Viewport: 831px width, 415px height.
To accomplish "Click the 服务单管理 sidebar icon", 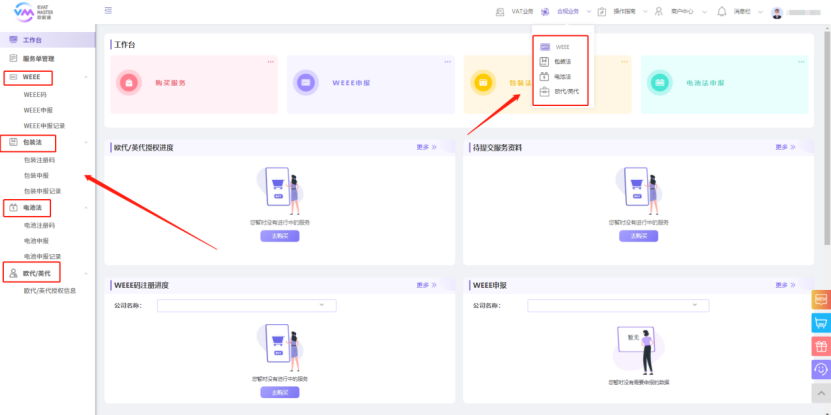I will pyautogui.click(x=13, y=58).
